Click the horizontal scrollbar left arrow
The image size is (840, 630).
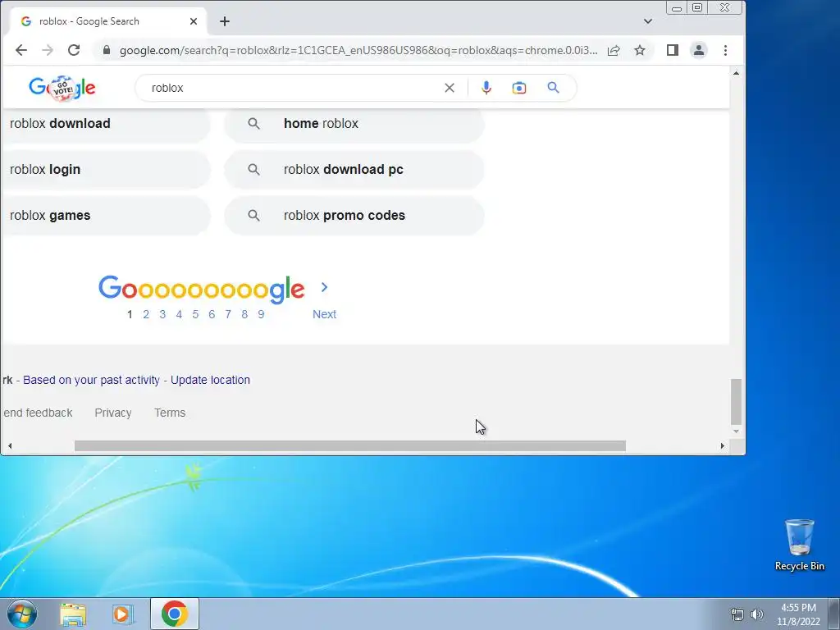(10, 445)
